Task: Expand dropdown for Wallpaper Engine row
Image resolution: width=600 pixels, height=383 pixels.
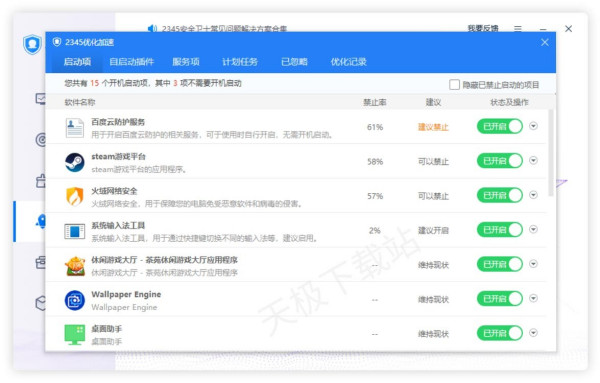Action: click(x=533, y=298)
